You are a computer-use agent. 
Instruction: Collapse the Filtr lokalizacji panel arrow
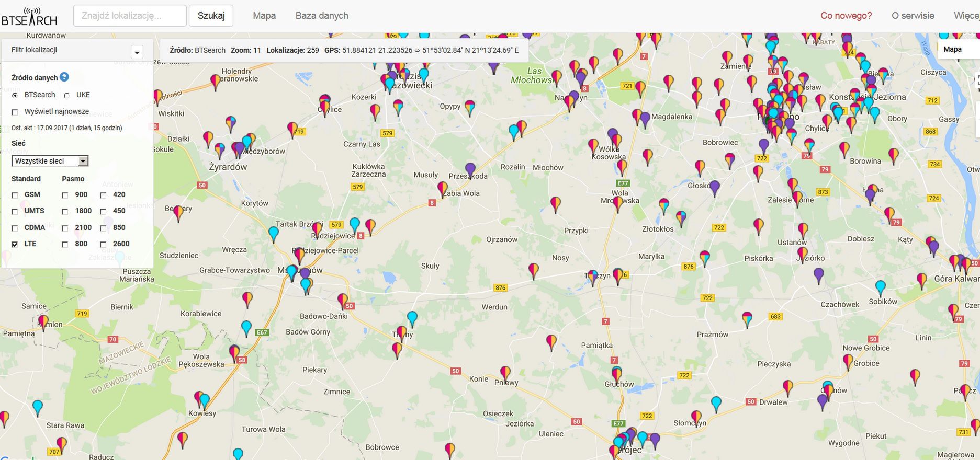[x=137, y=52]
